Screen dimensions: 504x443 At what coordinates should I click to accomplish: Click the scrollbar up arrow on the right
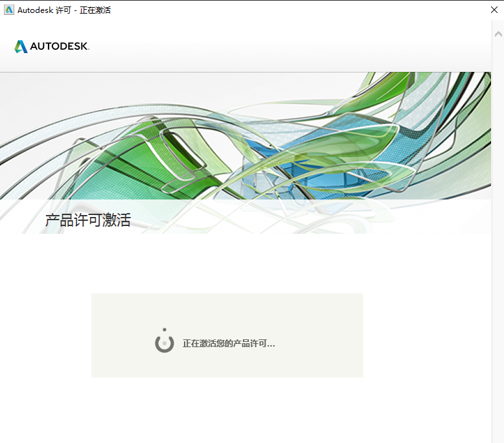click(x=498, y=34)
